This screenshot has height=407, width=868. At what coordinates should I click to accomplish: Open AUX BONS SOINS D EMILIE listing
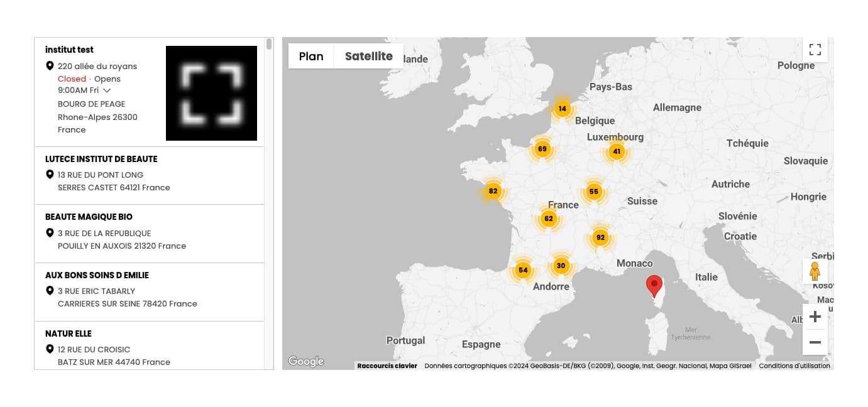tap(97, 275)
